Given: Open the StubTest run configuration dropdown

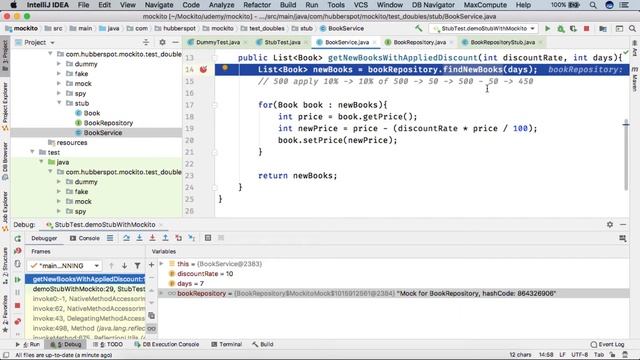Looking at the screenshot, I should coord(483,29).
